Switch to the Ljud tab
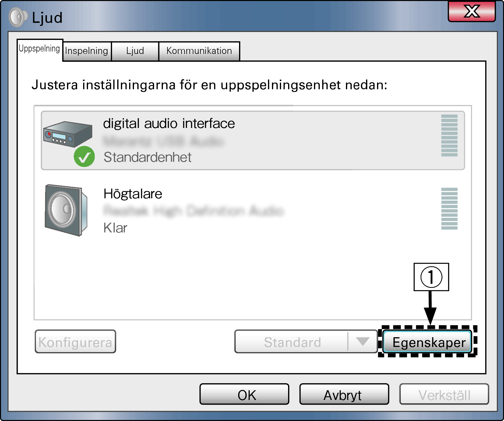Viewport: 504px width, 421px height. tap(135, 51)
